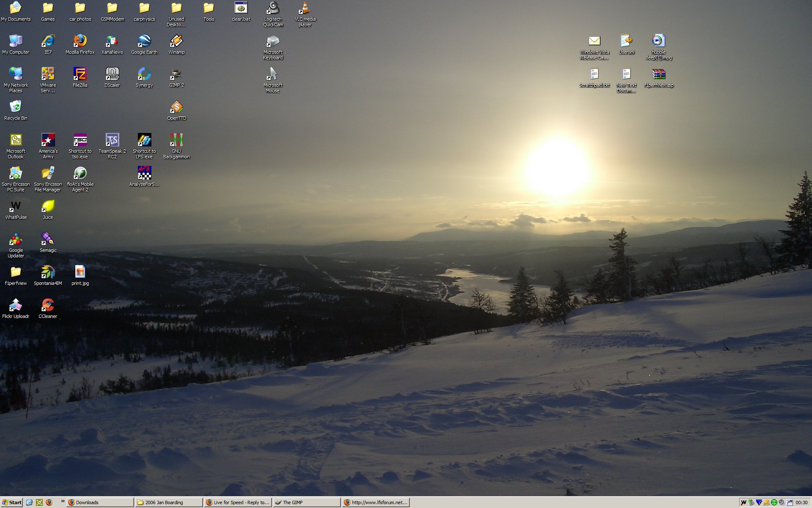Select the VLC media player icon

305,8
